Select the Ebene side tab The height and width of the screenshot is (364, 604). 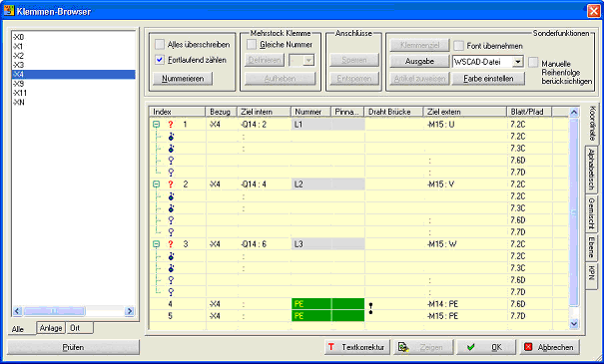tap(591, 247)
